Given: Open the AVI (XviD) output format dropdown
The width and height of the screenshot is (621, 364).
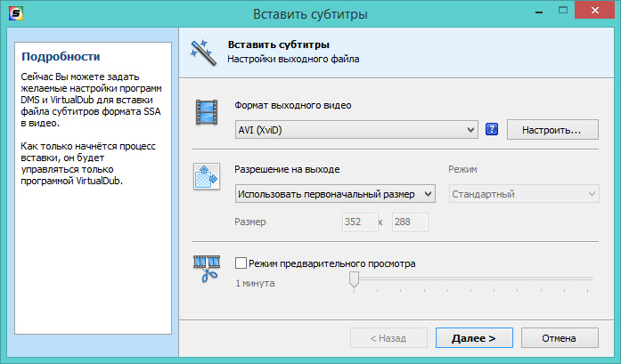Looking at the screenshot, I should click(356, 131).
